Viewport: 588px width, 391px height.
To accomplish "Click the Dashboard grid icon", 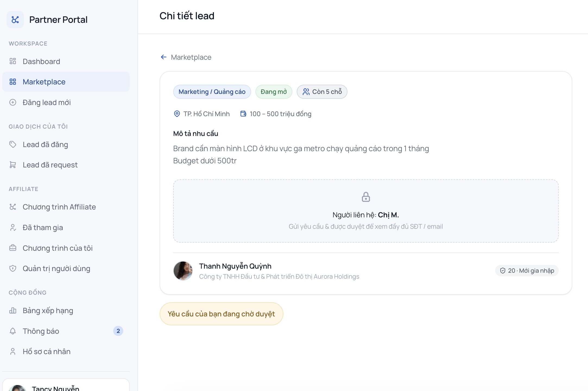I will [13, 61].
